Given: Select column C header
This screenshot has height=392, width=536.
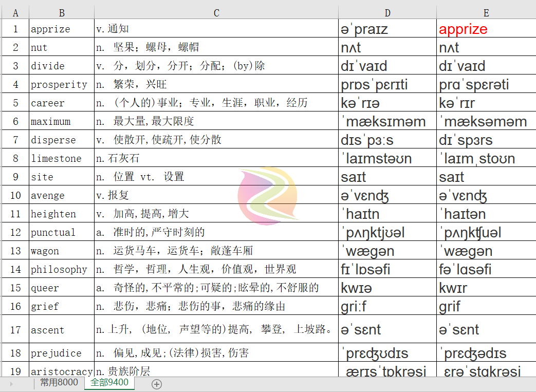Looking at the screenshot, I should pos(216,13).
